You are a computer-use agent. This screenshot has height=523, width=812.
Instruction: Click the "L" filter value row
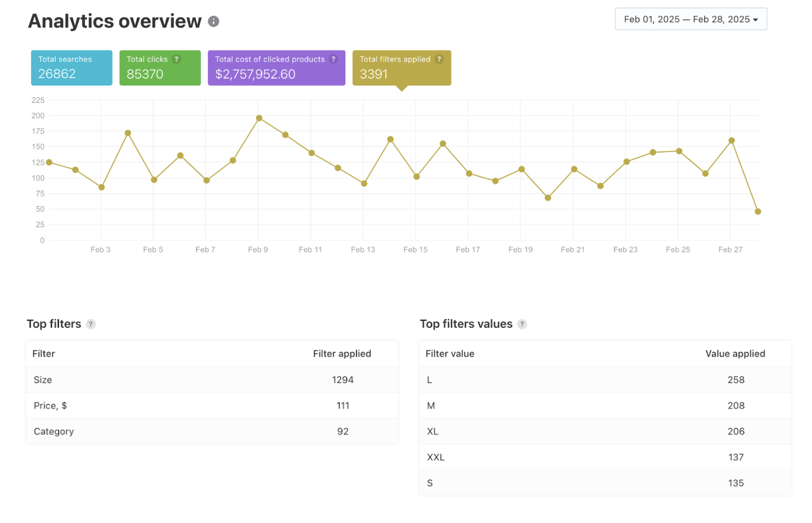(605, 380)
